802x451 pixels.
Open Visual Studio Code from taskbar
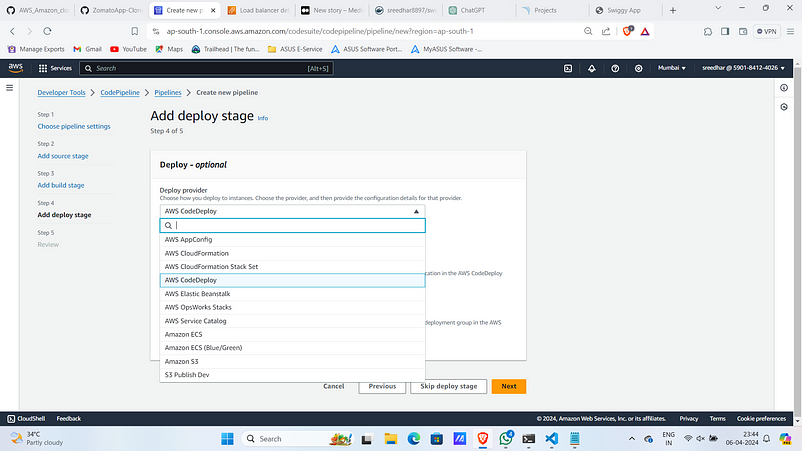click(x=551, y=439)
